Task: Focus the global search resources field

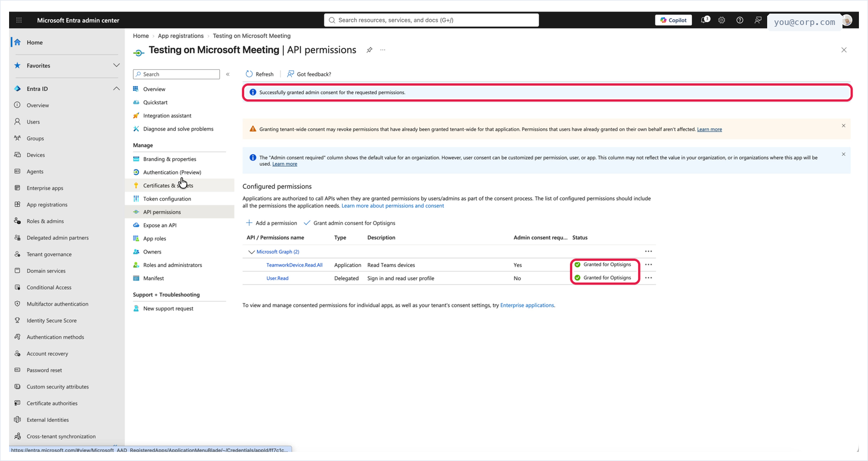Action: [x=431, y=20]
